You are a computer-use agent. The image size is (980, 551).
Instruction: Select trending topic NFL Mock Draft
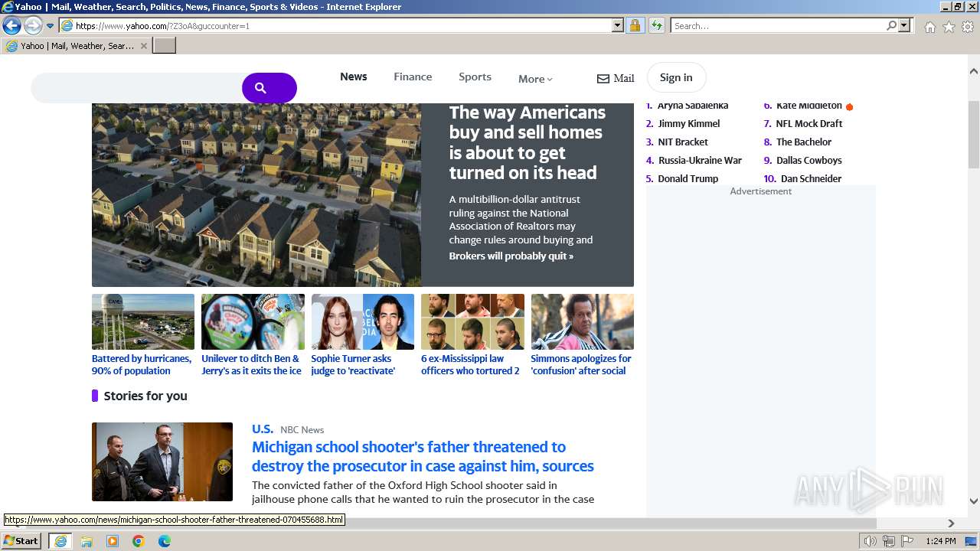(809, 123)
